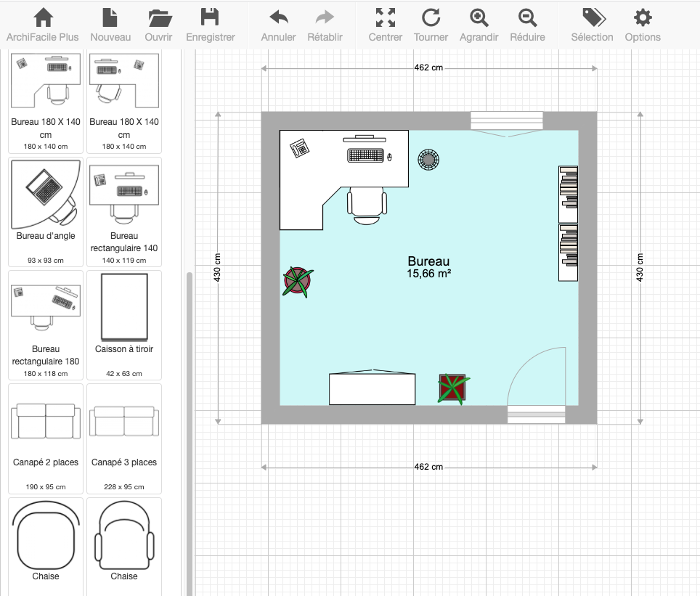
Task: Select the Canapé 2 places thumbnail
Action: [x=46, y=421]
